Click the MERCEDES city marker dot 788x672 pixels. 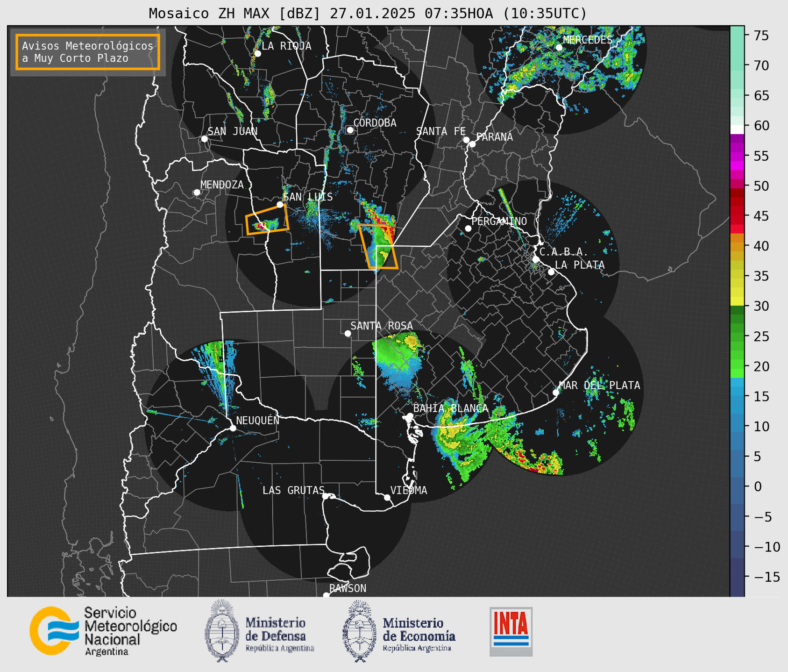[x=559, y=48]
